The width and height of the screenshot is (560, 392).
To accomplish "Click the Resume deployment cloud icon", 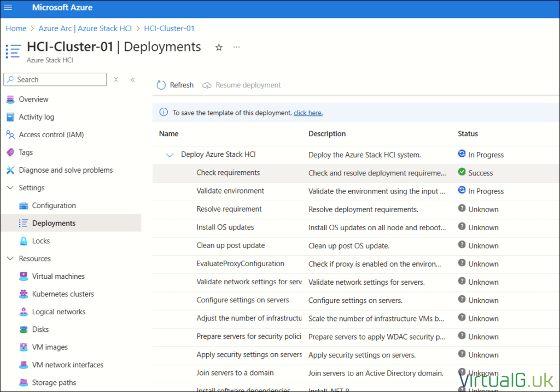I will [x=207, y=85].
